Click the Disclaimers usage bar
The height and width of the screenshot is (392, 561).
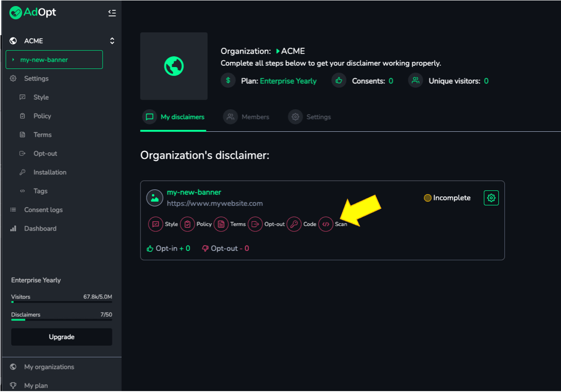[62, 320]
